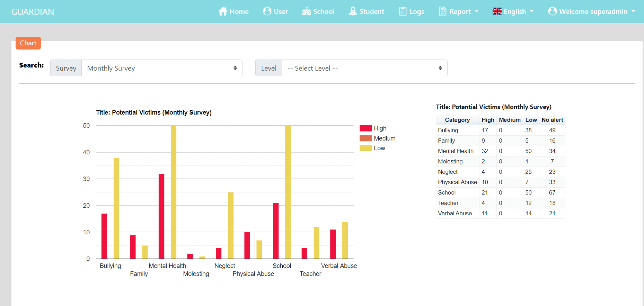The width and height of the screenshot is (644, 306).
Task: Expand the Report menu caret
Action: coord(477,11)
